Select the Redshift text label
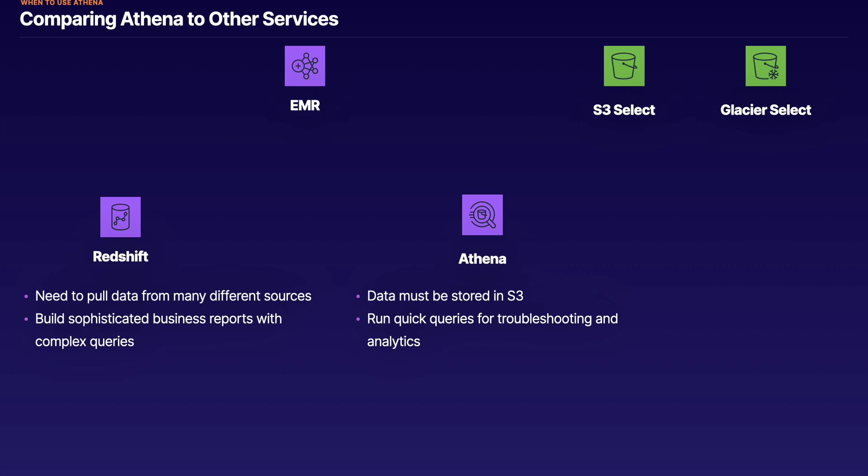 pyautogui.click(x=120, y=257)
